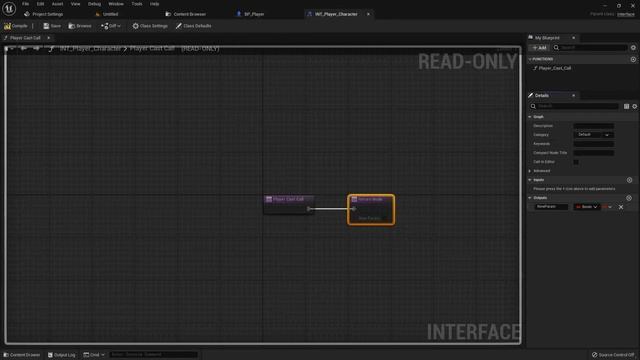Save the current asset
640x360 pixels.
[52, 26]
